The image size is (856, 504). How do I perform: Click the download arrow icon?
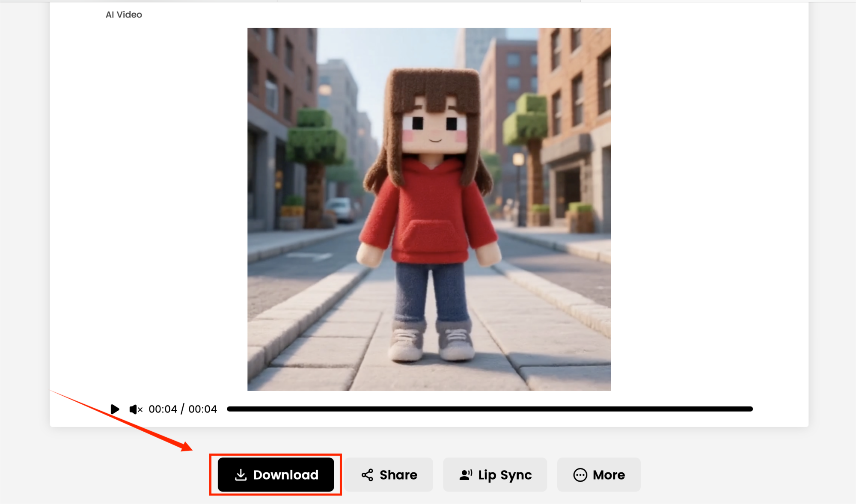[241, 474]
